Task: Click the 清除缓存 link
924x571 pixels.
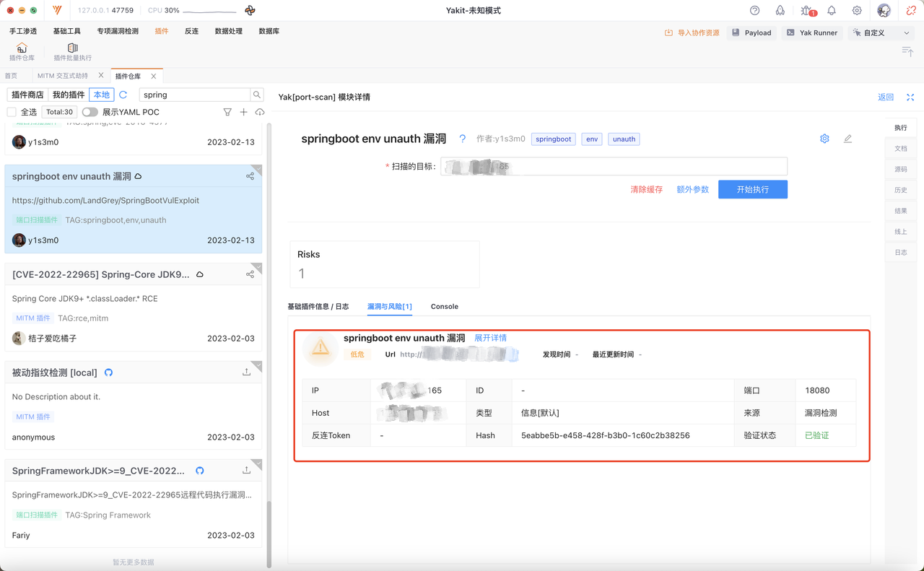Action: (646, 189)
